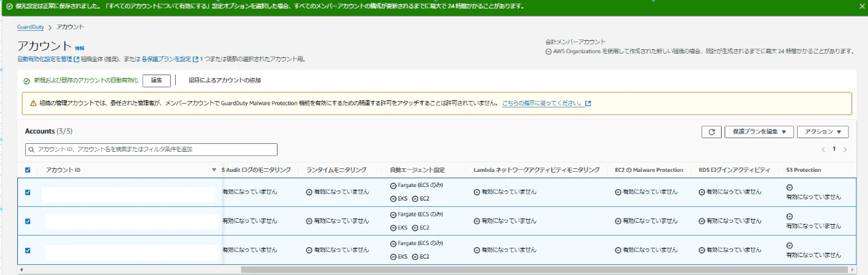Click the sort triangle in the アカウント ID column
This screenshot has width=868, height=275.
pos(214,170)
